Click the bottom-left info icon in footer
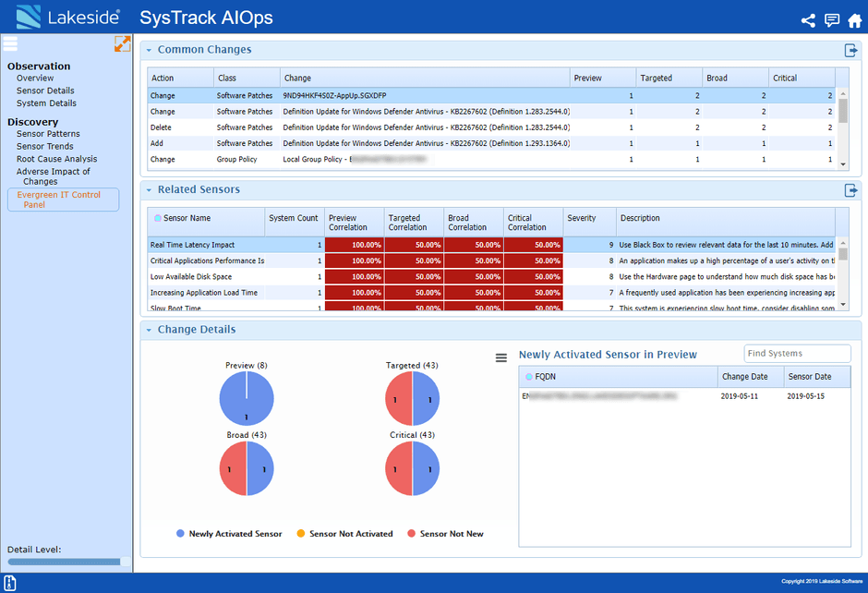 [10, 583]
